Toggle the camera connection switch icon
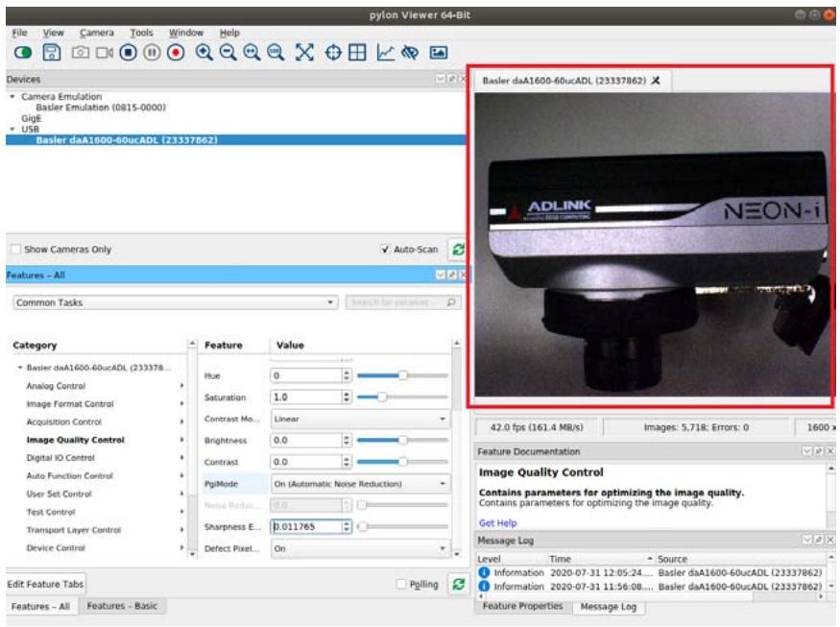 [x=23, y=53]
